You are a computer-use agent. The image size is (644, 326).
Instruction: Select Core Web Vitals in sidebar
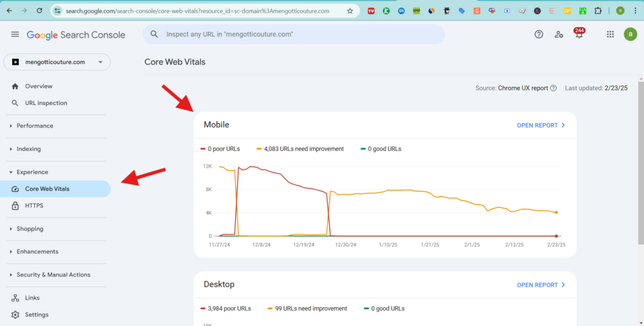point(55,189)
